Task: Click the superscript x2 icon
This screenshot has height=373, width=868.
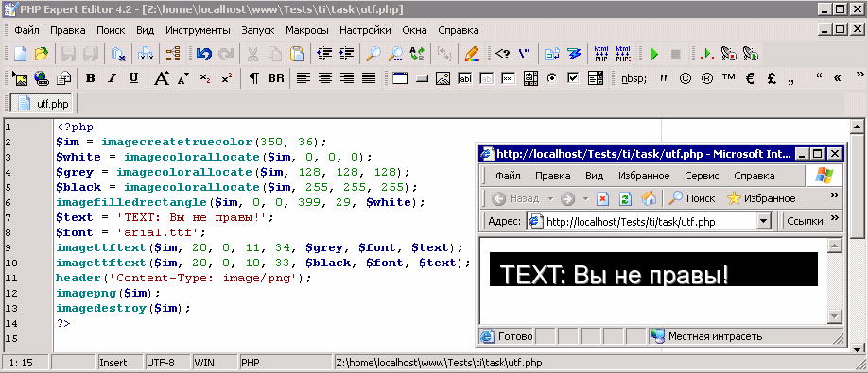Action: click(226, 78)
